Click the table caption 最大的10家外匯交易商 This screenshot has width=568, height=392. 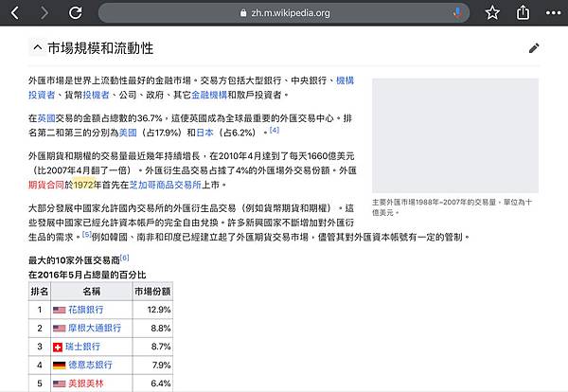(x=74, y=260)
